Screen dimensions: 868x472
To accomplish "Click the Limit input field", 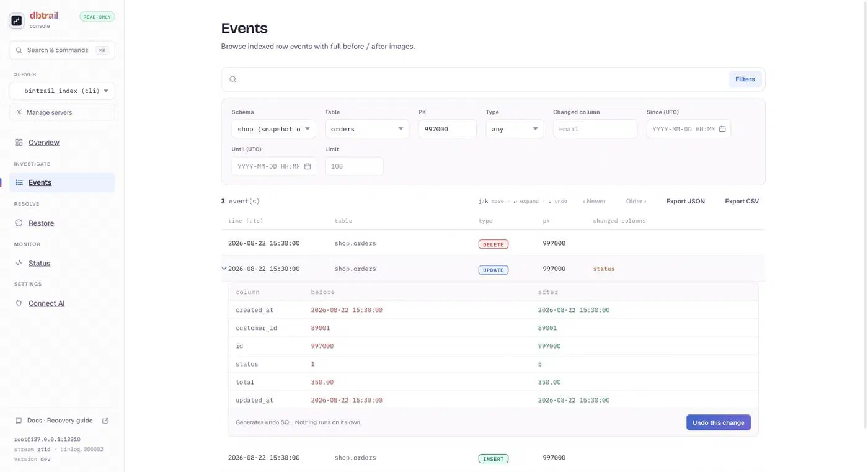I will point(354,166).
